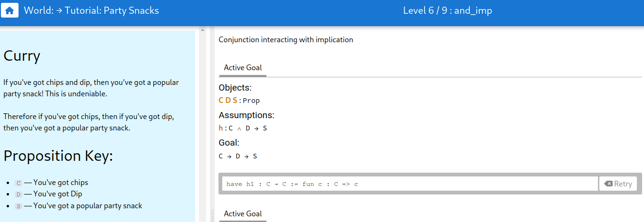Click the Retry button
The height and width of the screenshot is (222, 644).
pyautogui.click(x=618, y=184)
